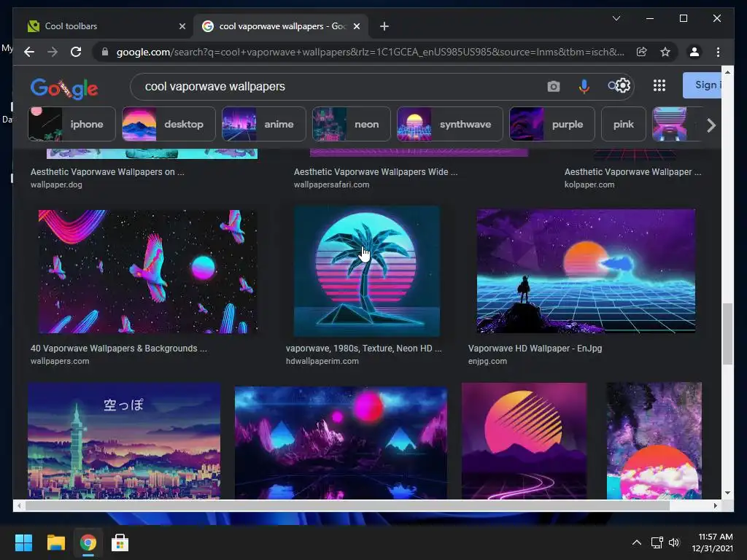Filter results by desktop chip
This screenshot has height=560, width=747.
(169, 124)
